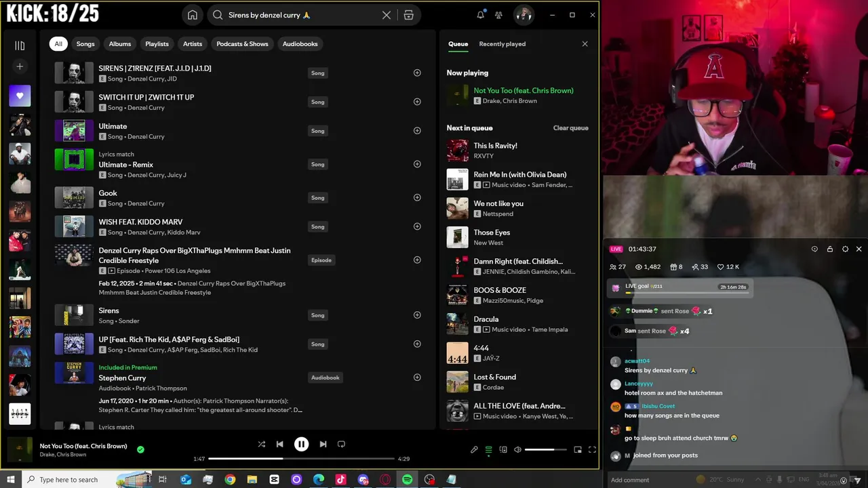Seek on the song progress bar

(300, 459)
